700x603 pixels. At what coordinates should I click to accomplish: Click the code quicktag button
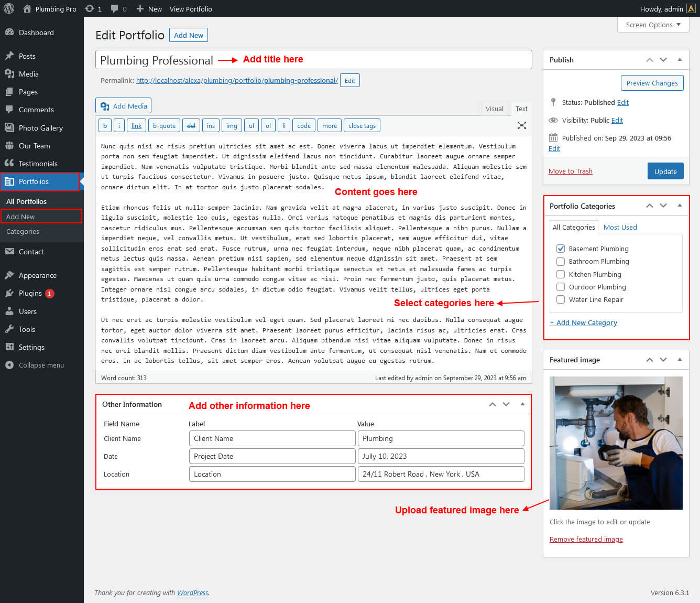click(304, 126)
